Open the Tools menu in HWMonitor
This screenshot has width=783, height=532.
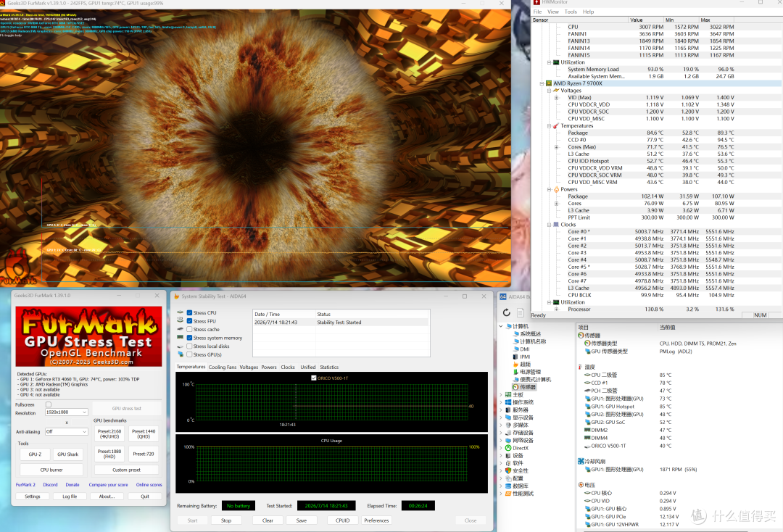pyautogui.click(x=571, y=12)
